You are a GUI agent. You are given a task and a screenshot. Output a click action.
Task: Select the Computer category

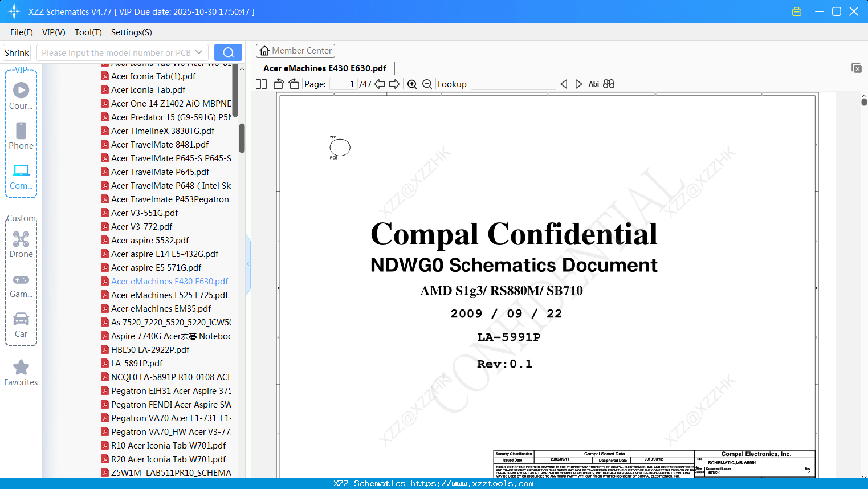[x=21, y=177]
